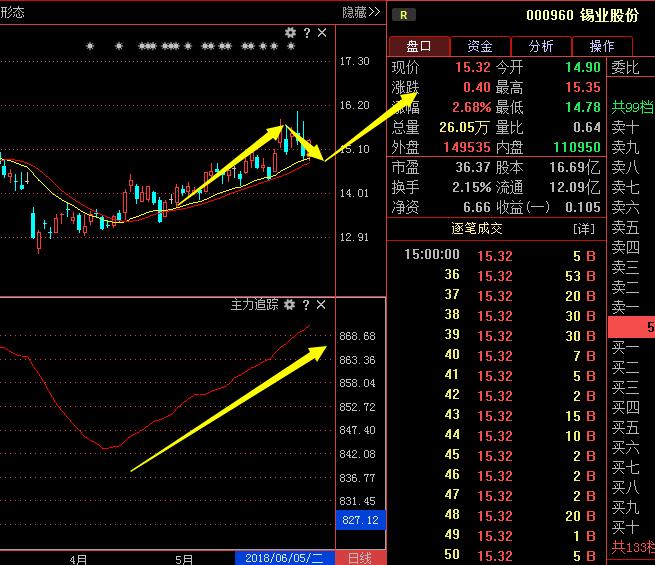Toggle the 日线 period button
Image resolution: width=655 pixels, height=565 pixels.
point(359,557)
